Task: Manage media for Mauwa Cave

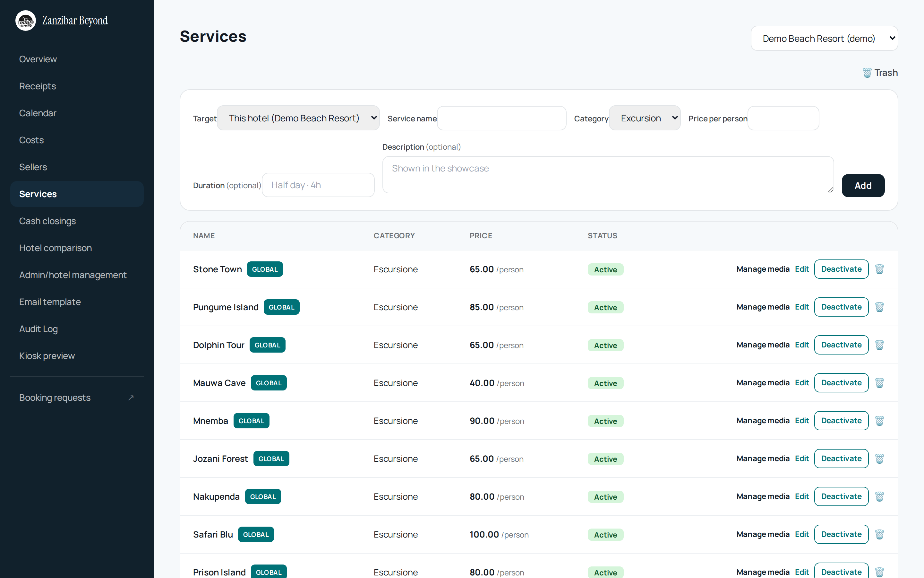Action: coord(763,383)
